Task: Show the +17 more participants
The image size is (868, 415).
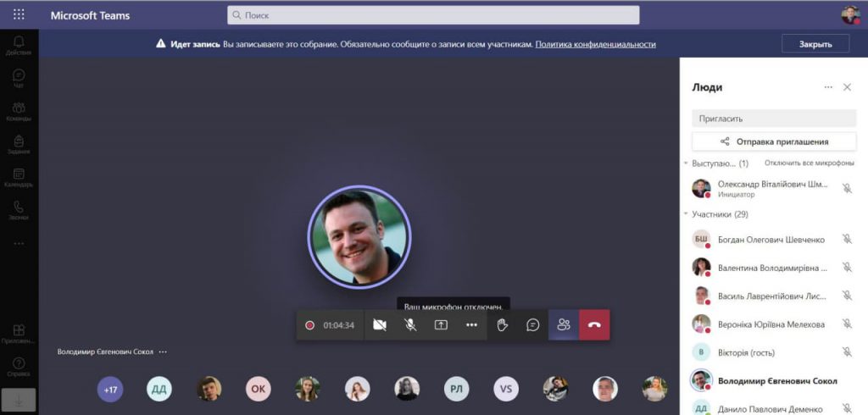Action: click(110, 389)
